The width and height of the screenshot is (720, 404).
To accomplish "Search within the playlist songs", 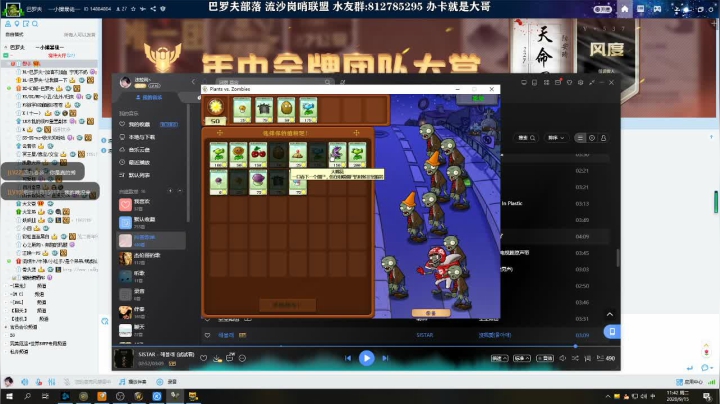I will coord(527,138).
